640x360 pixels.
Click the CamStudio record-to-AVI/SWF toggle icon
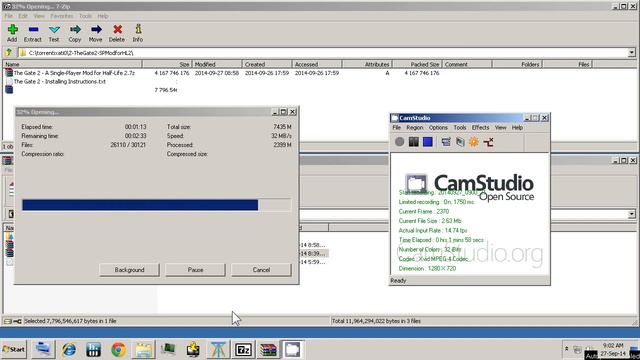(x=460, y=142)
